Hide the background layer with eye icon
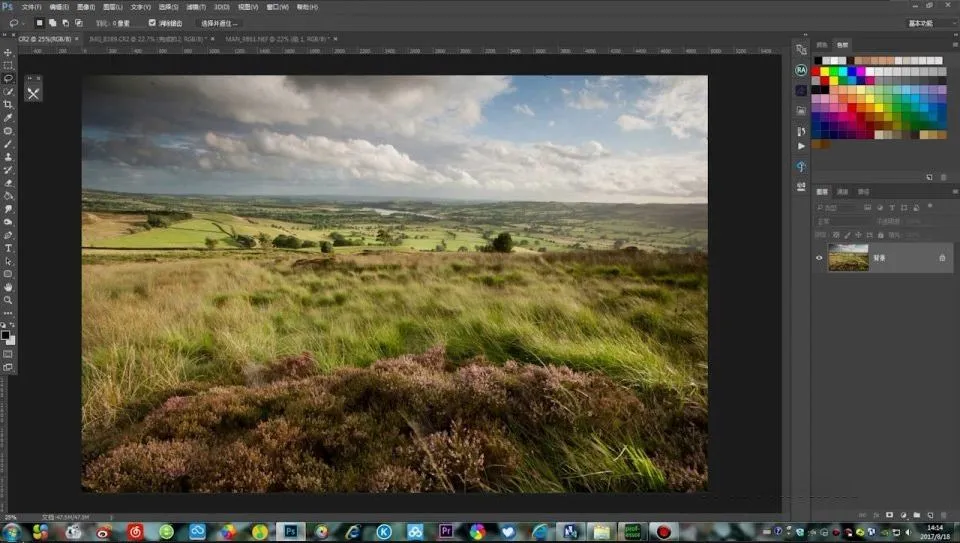This screenshot has width=960, height=543. point(819,258)
